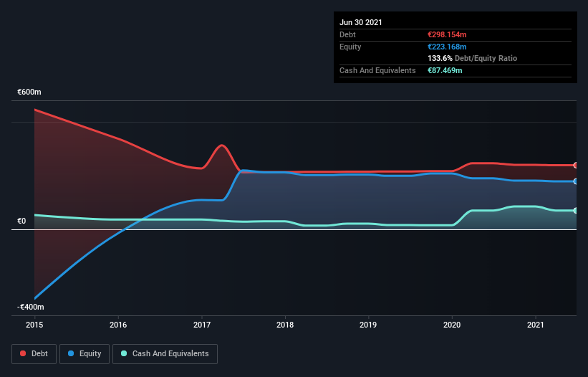The width and height of the screenshot is (588, 377).
Task: Toggle Cash And Equivalents legend button
Action: click(x=165, y=354)
